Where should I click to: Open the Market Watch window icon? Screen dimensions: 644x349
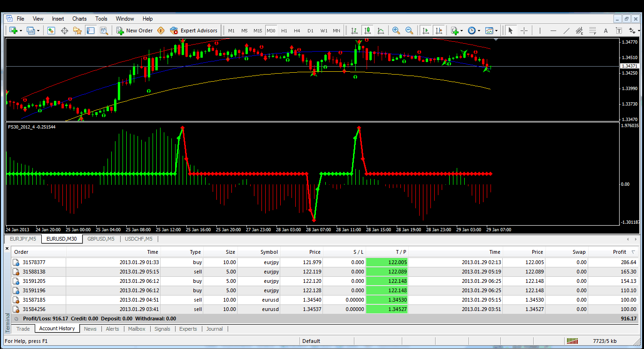pyautogui.click(x=51, y=30)
